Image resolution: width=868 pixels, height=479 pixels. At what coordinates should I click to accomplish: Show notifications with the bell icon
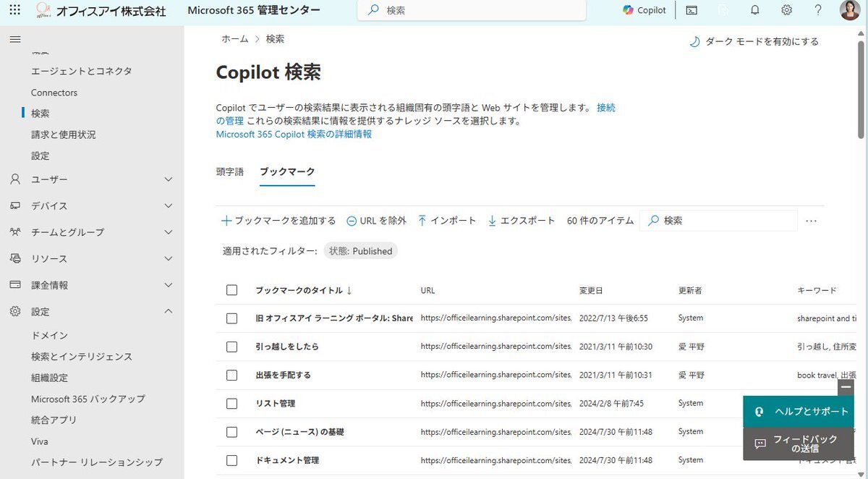coord(755,10)
